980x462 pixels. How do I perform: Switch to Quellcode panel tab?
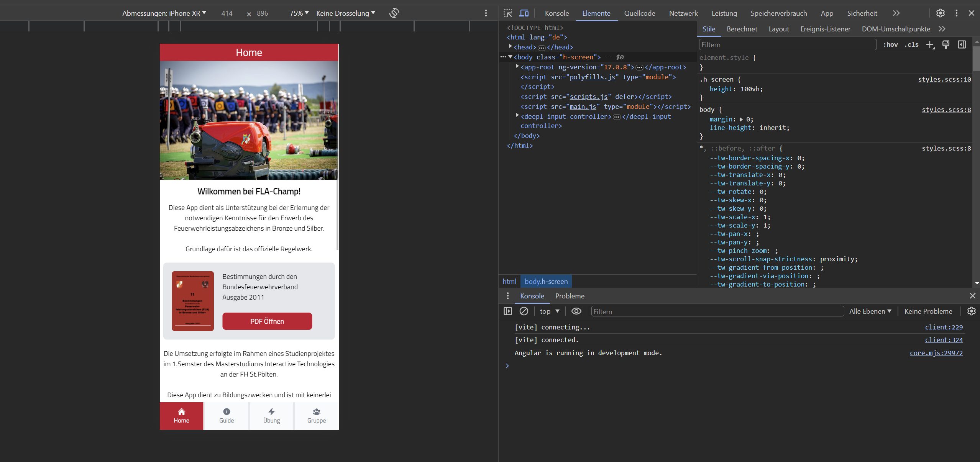pos(639,13)
